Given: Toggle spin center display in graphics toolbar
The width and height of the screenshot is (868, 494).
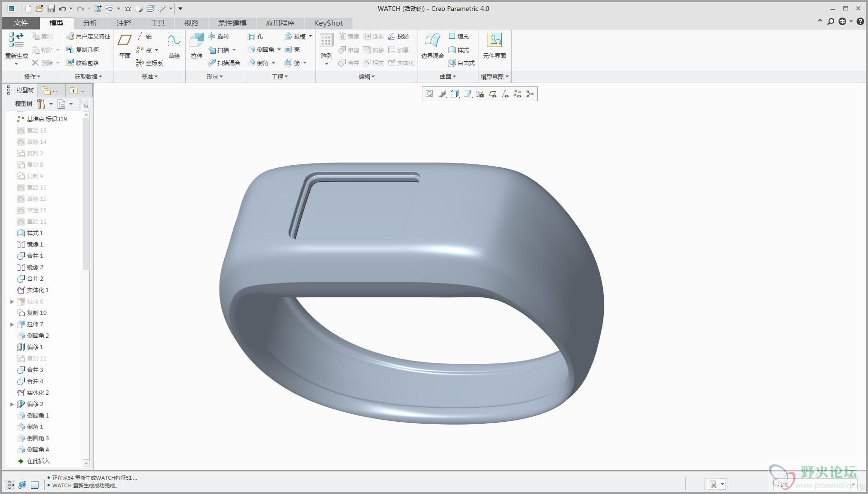Looking at the screenshot, I should pos(530,94).
